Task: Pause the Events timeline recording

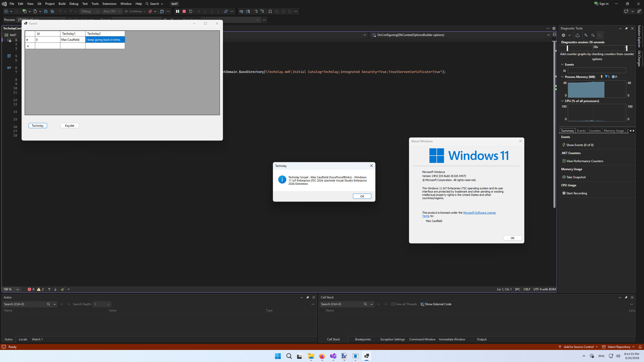Action: pyautogui.click(x=565, y=71)
